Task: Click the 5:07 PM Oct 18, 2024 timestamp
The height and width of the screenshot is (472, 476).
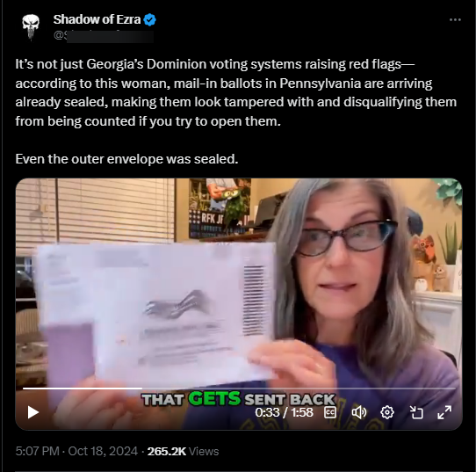Action: pyautogui.click(x=76, y=451)
